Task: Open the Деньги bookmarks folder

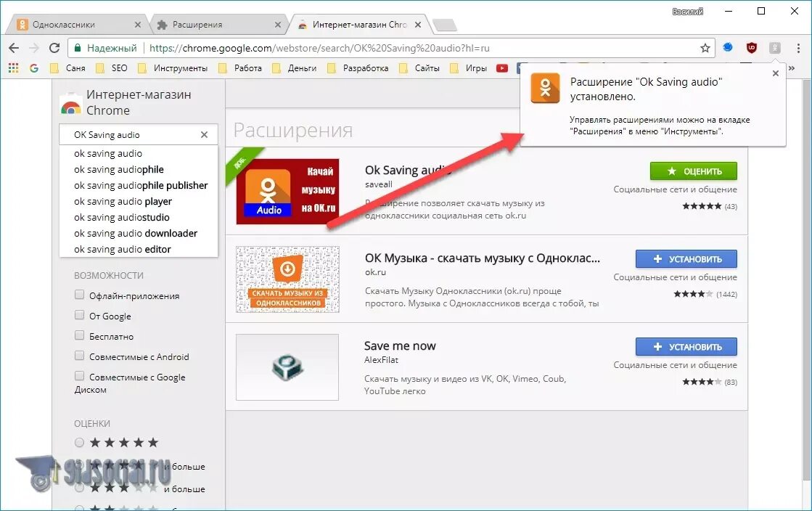Action: tap(295, 68)
